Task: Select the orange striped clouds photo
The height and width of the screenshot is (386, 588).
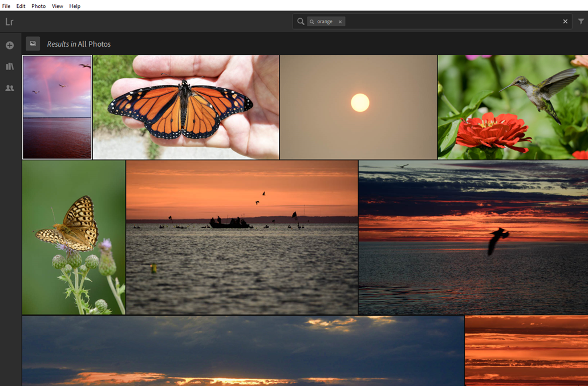Action: [526, 351]
